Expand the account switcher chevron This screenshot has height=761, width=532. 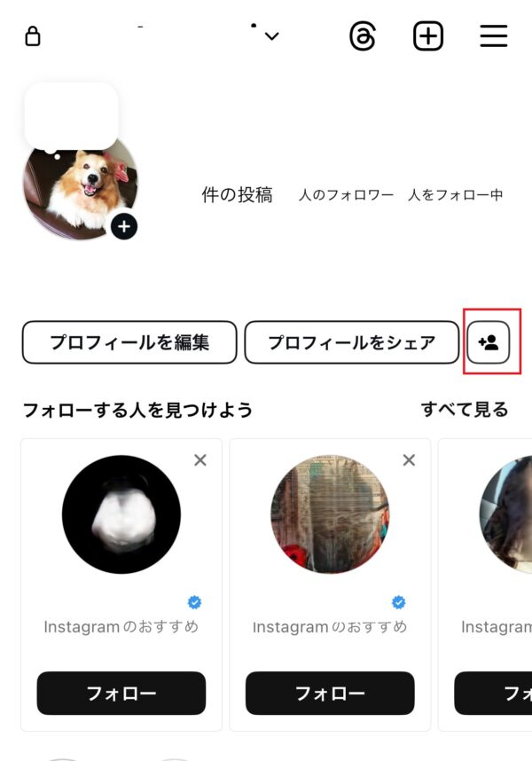point(272,36)
